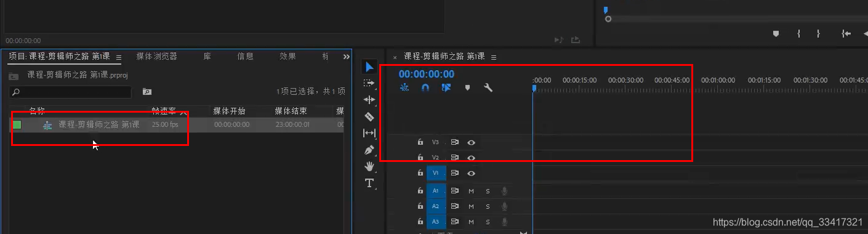Select the Ripple Edit tool
Screen dimensions: 868x234
click(x=369, y=100)
